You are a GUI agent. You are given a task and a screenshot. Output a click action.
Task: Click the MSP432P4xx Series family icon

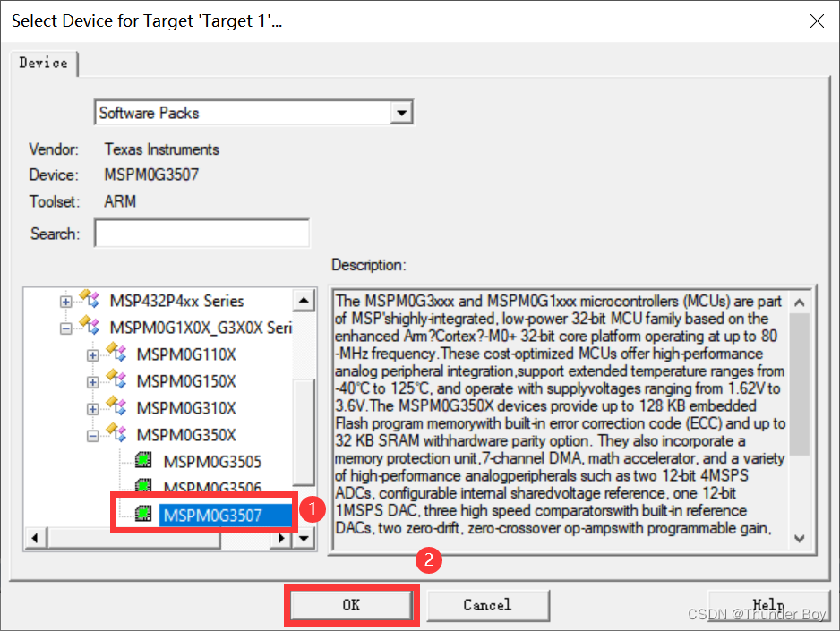point(90,299)
